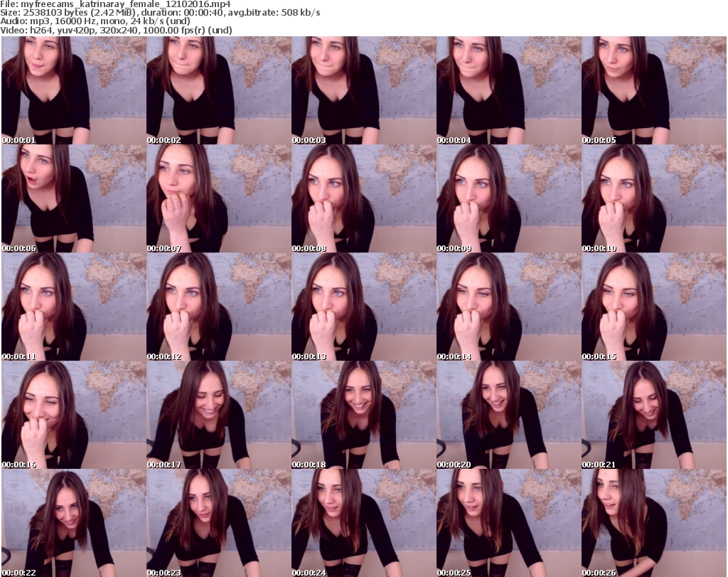
Task: Click the thumbnail at 00:00:25
Action: (509, 523)
